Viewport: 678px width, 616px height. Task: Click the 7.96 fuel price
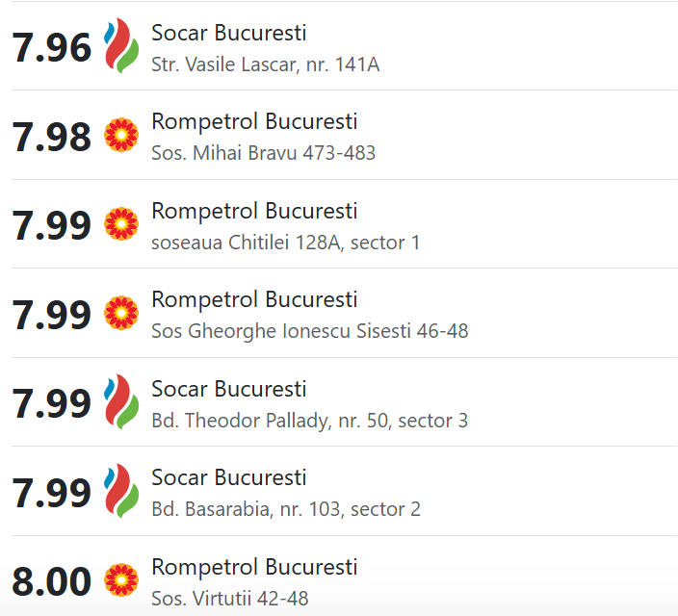click(52, 47)
